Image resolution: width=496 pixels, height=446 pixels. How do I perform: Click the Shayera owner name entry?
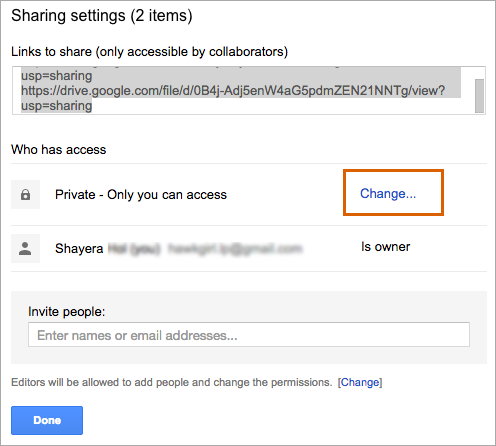pyautogui.click(x=79, y=249)
